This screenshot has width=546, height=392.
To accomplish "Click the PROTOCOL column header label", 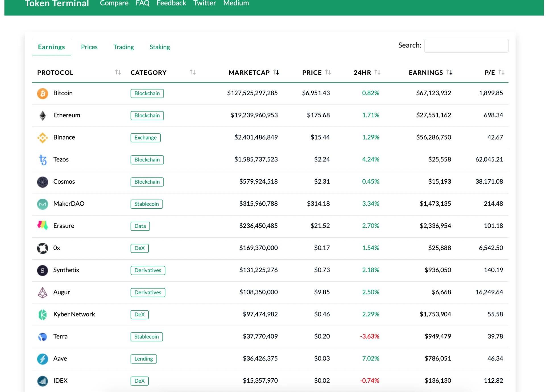I will (55, 72).
